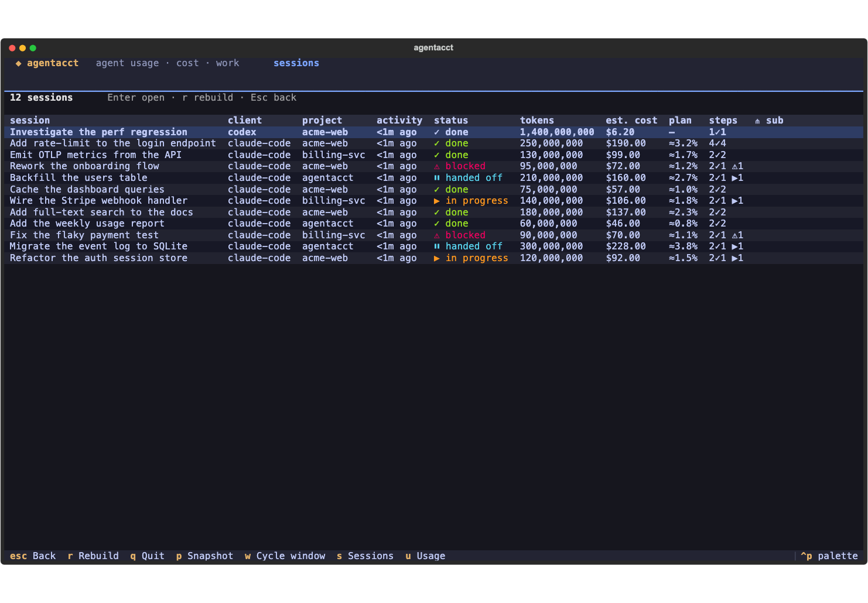The height and width of the screenshot is (603, 868).
Task: Click u Usage in the footer
Action: pos(425,556)
